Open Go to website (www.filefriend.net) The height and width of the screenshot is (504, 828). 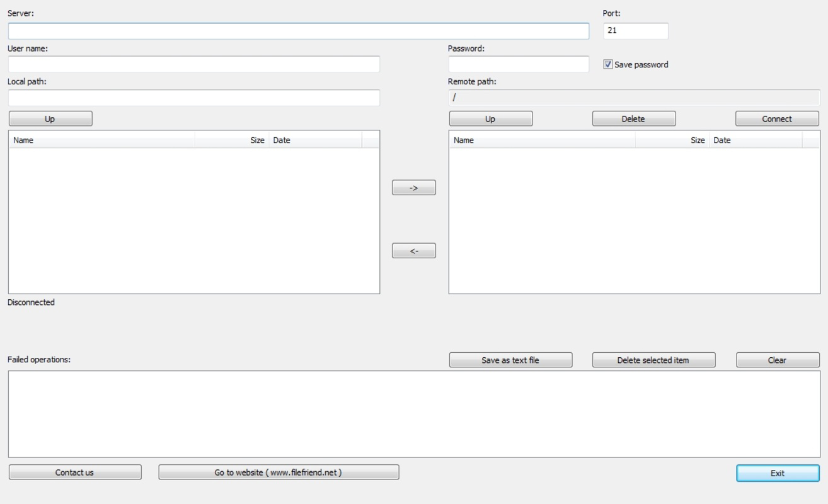279,472
